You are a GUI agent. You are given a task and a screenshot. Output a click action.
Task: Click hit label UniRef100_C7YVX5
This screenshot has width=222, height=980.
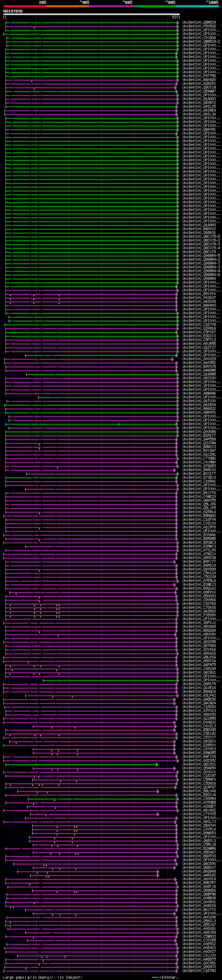pos(199,814)
